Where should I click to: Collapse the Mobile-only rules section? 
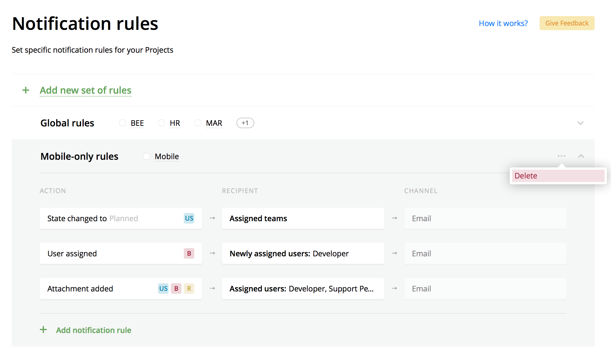[581, 156]
